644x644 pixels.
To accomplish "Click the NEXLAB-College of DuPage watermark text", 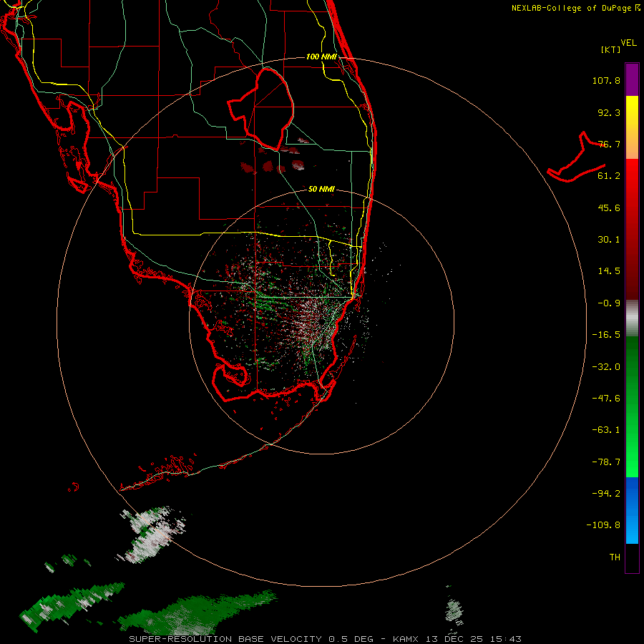I will pos(575,8).
